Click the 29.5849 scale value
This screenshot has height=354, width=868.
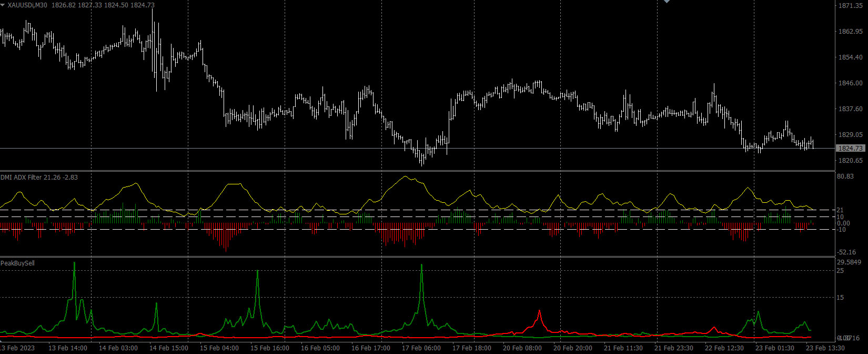pyautogui.click(x=849, y=262)
